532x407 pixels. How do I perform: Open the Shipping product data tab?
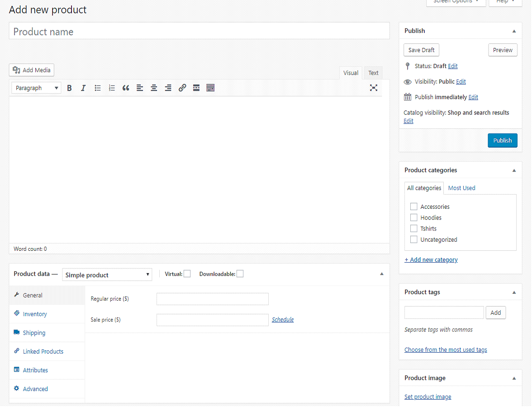(47, 333)
